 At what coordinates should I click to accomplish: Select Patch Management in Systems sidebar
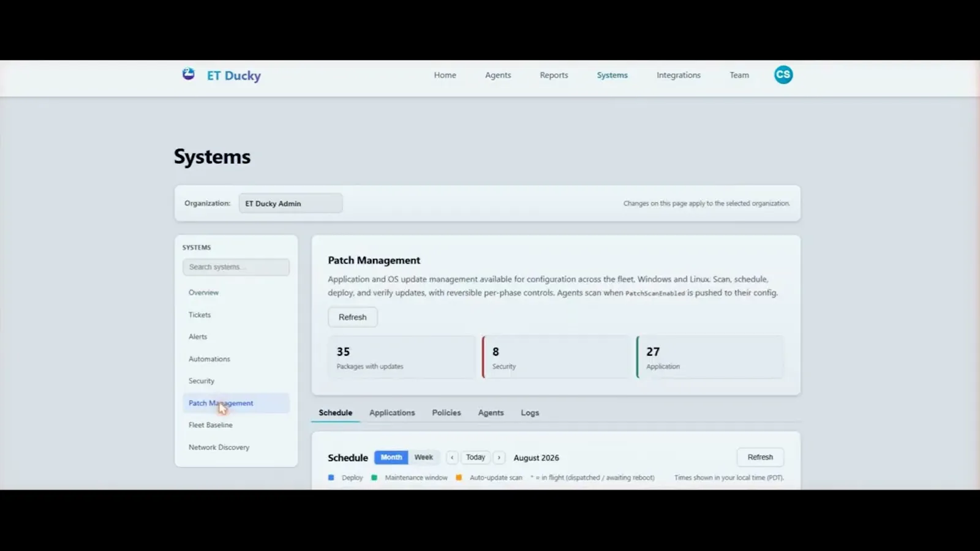click(236, 403)
